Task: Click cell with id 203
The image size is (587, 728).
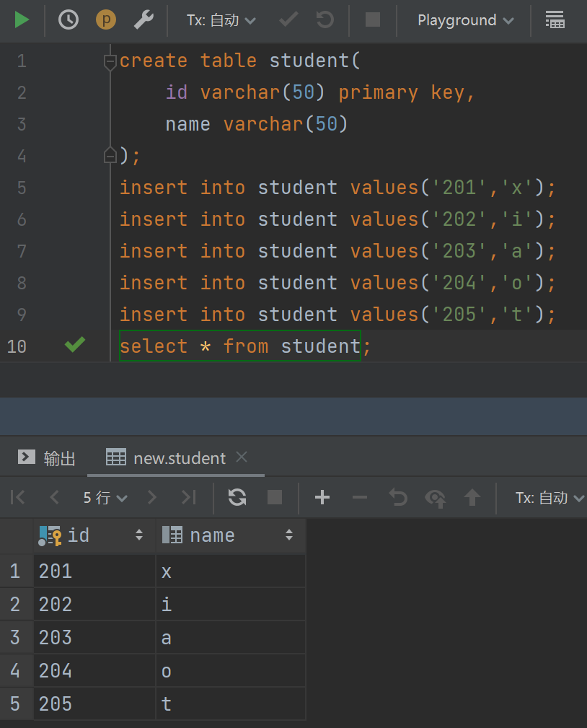Action: coord(94,638)
